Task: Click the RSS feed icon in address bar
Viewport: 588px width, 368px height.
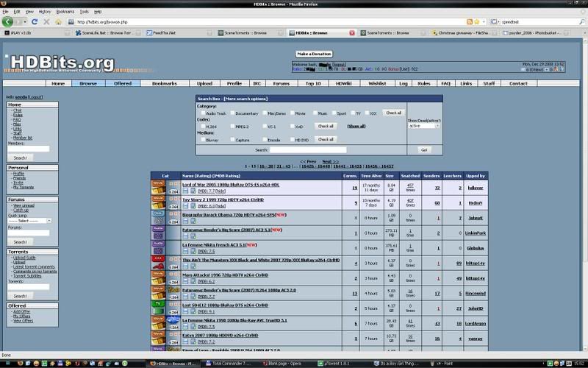Action: pos(469,22)
